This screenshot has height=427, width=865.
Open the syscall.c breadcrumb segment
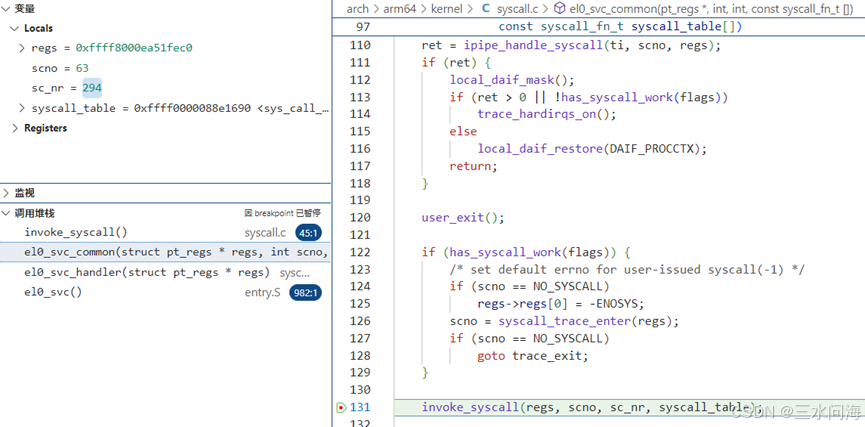(516, 8)
